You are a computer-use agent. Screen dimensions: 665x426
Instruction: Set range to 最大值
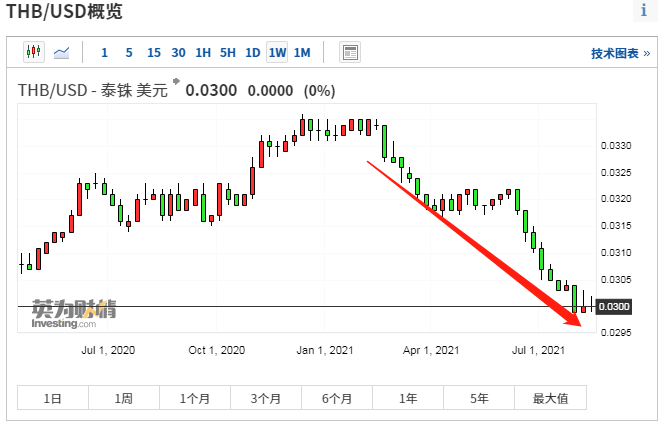click(550, 398)
